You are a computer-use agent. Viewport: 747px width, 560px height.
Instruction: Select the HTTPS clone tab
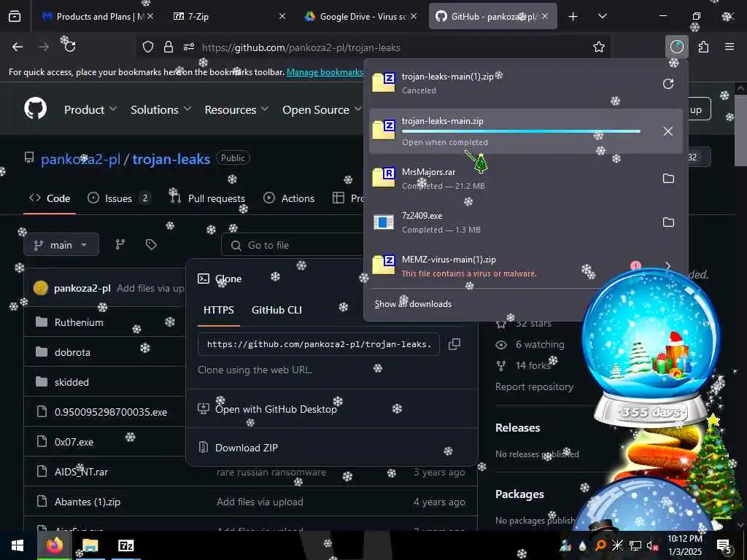coord(219,310)
